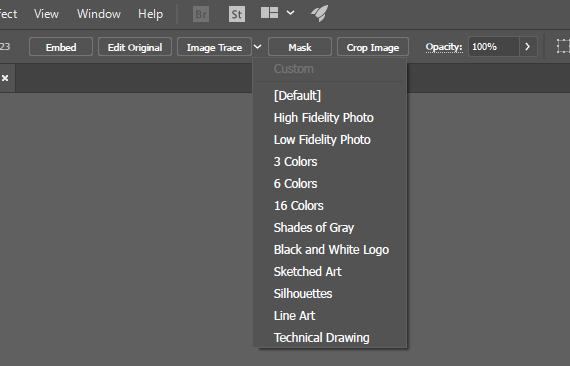
Task: Open the Window menu
Action: pos(99,14)
